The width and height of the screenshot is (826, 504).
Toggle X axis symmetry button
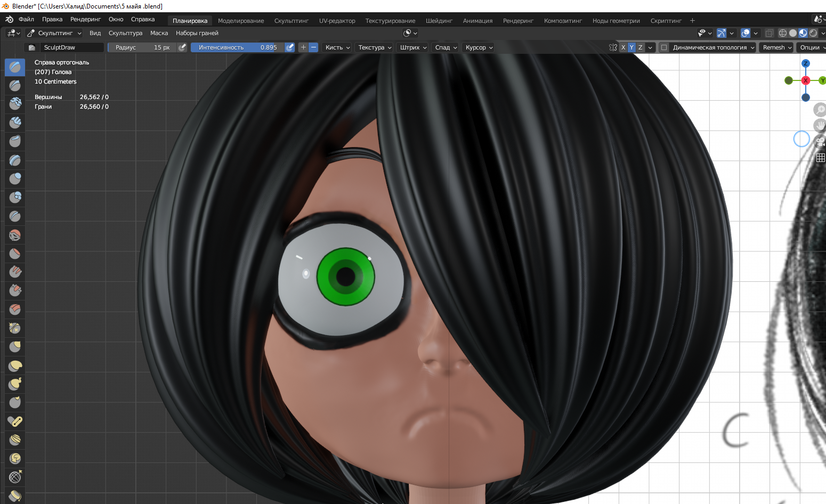tap(623, 47)
